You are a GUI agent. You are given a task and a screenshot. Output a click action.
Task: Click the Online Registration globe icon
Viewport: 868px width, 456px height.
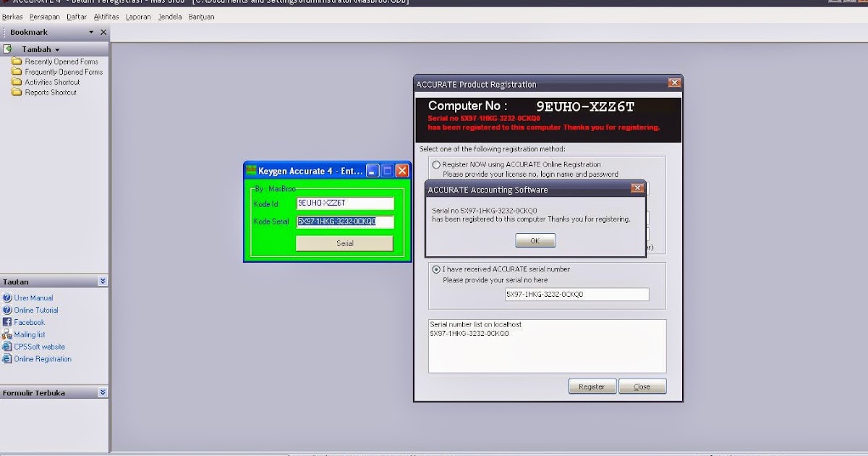[x=7, y=359]
